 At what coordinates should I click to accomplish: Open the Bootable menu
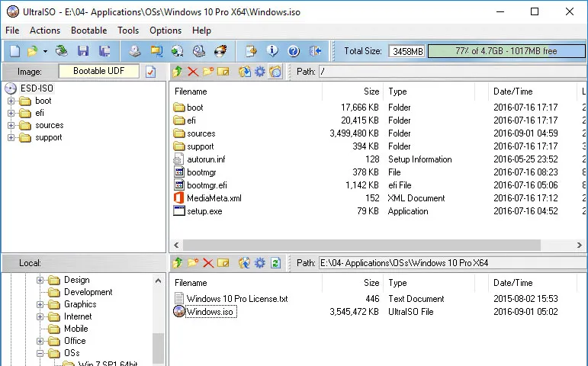click(89, 30)
